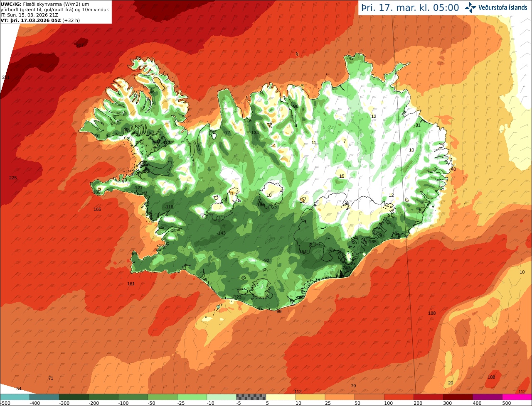Pick the legend swatch between -500 and -400
The height and width of the screenshot is (406, 532).
pos(15,397)
